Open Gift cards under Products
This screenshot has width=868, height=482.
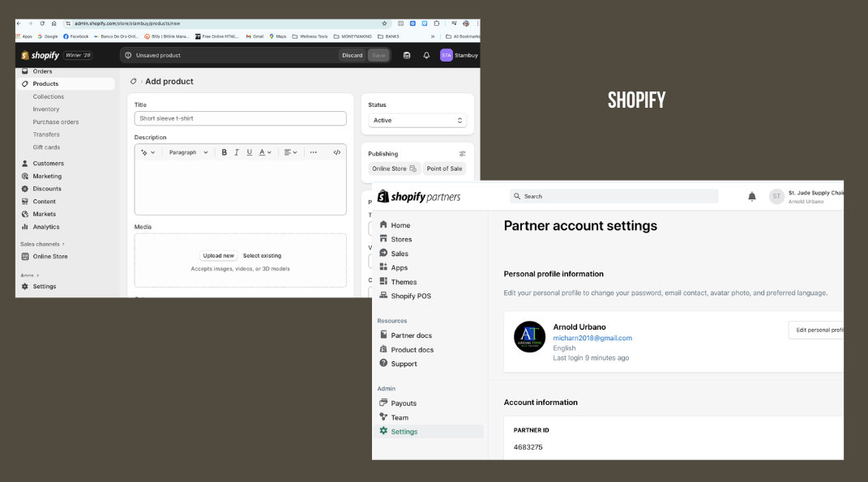pyautogui.click(x=46, y=147)
